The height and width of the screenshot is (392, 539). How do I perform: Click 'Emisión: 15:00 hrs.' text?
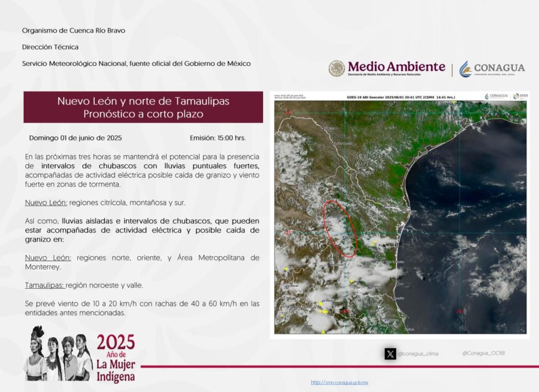[x=217, y=138]
